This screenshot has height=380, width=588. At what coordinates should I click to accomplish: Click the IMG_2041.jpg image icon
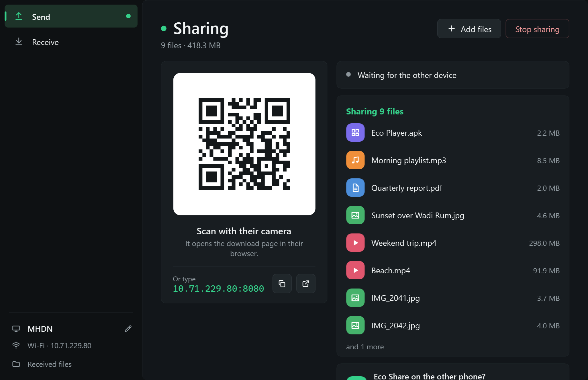click(355, 298)
